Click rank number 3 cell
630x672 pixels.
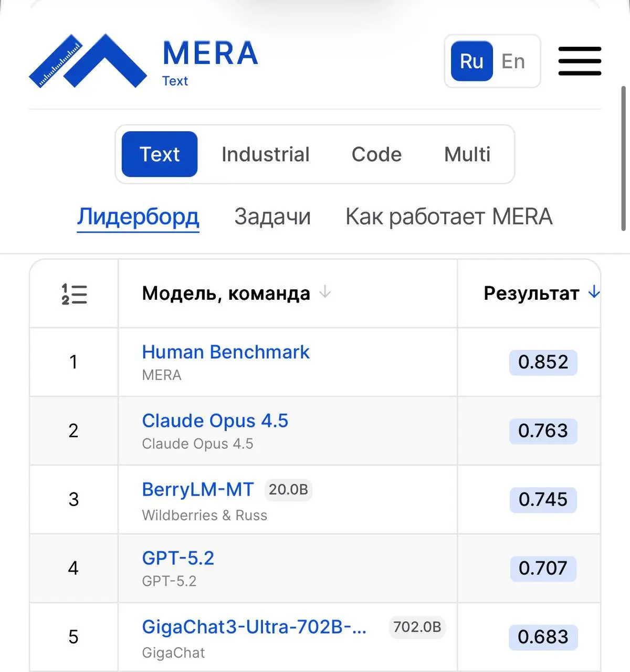73,500
